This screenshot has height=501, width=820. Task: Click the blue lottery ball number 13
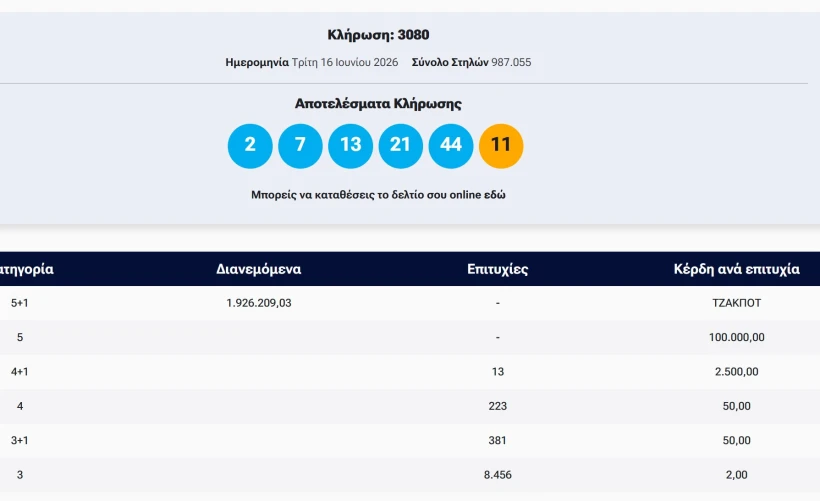350,146
